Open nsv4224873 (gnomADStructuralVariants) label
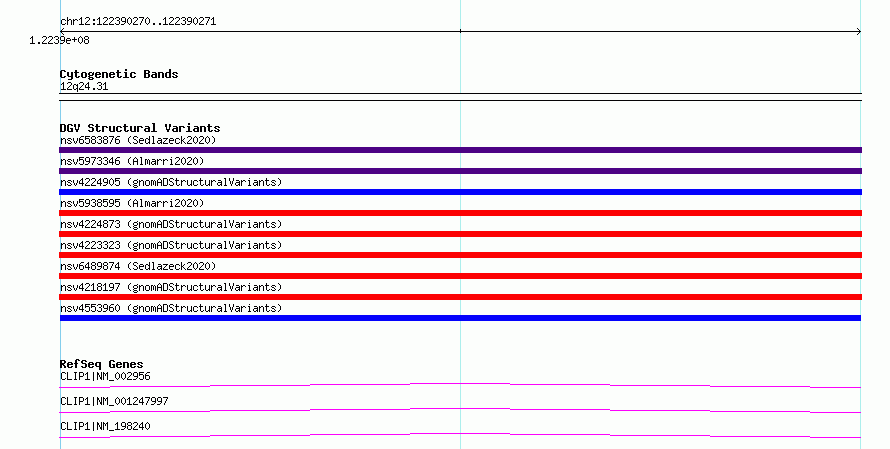 click(171, 224)
